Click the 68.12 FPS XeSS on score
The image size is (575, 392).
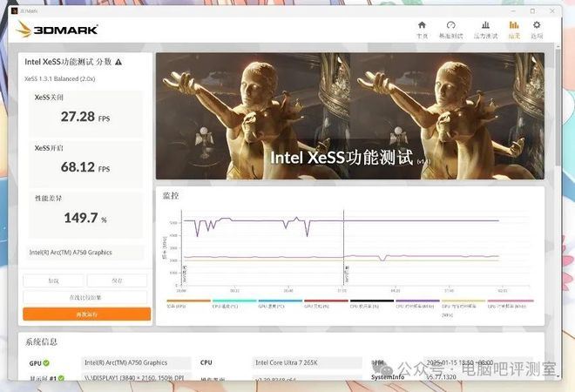click(85, 167)
